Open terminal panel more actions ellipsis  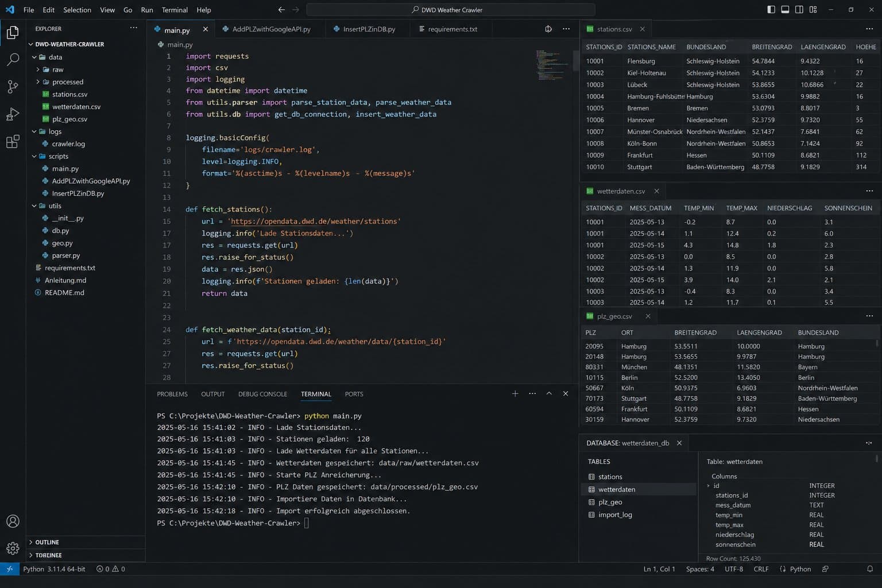(532, 394)
